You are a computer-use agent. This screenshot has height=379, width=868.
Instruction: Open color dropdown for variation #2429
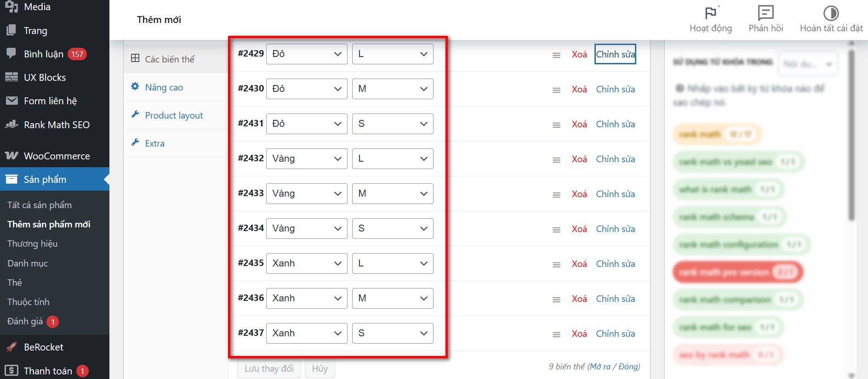point(307,54)
